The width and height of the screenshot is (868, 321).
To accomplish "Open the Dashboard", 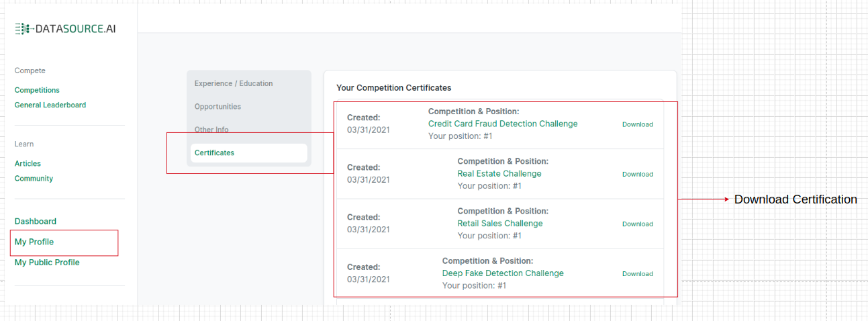I will 36,222.
